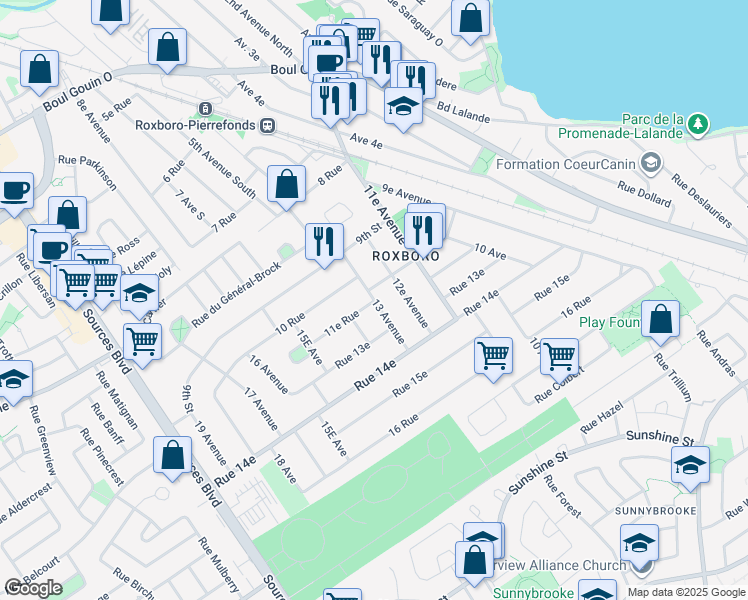Select the Rue Colbert street label
748x600 pixels.
click(x=559, y=385)
